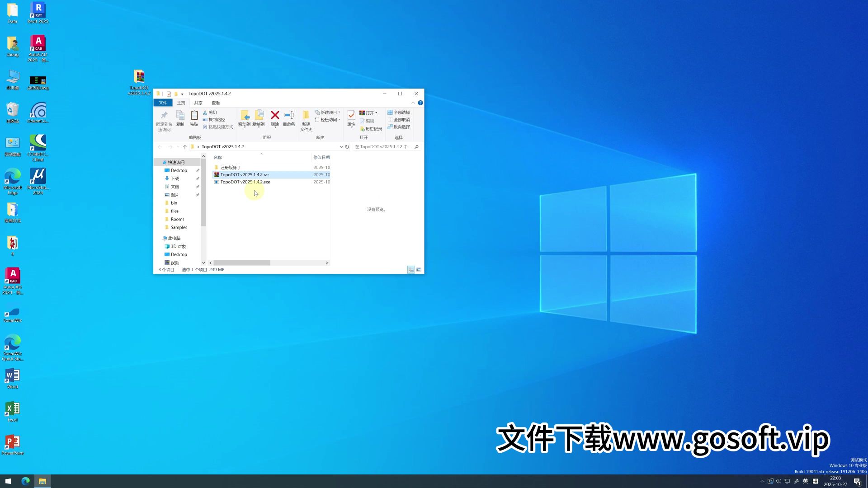Expand the address bar history dropdown
This screenshot has width=868, height=488.
tap(341, 147)
